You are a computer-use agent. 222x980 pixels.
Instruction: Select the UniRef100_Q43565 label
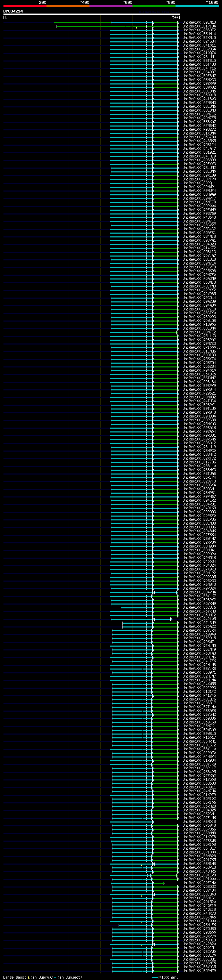pyautogui.click(x=199, y=141)
